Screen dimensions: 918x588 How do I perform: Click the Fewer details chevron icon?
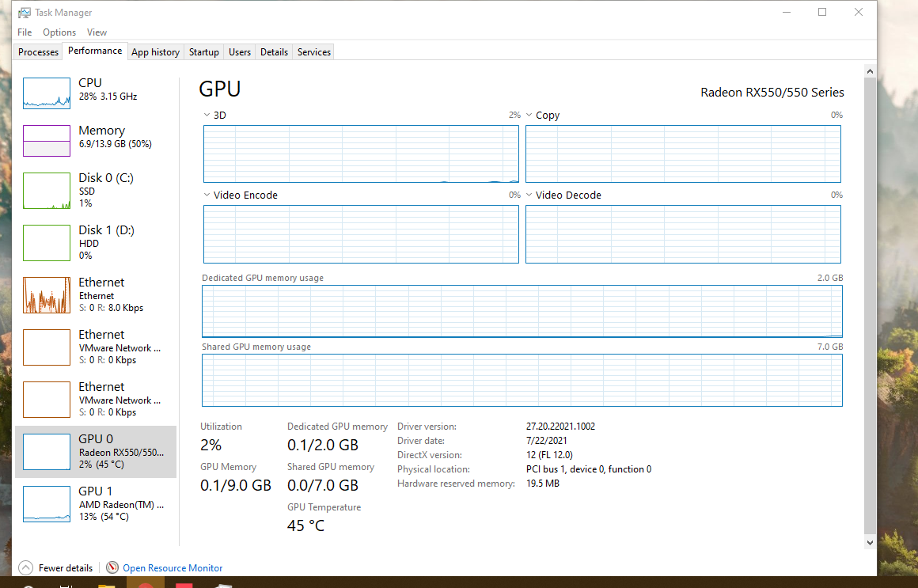tap(26, 567)
